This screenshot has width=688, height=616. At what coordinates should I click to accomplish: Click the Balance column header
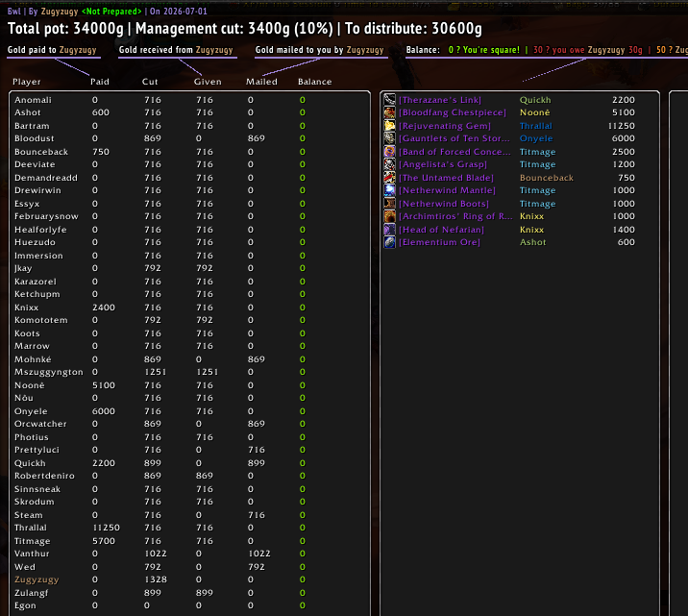tap(315, 82)
